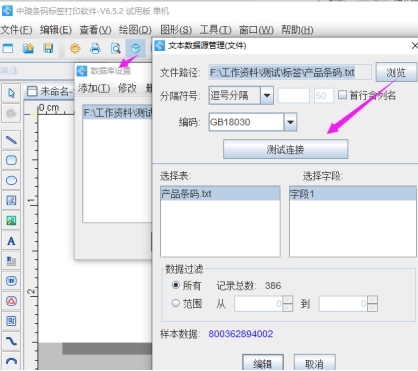
Task: Open file with the folder icon
Action: pyautogui.click(x=28, y=49)
